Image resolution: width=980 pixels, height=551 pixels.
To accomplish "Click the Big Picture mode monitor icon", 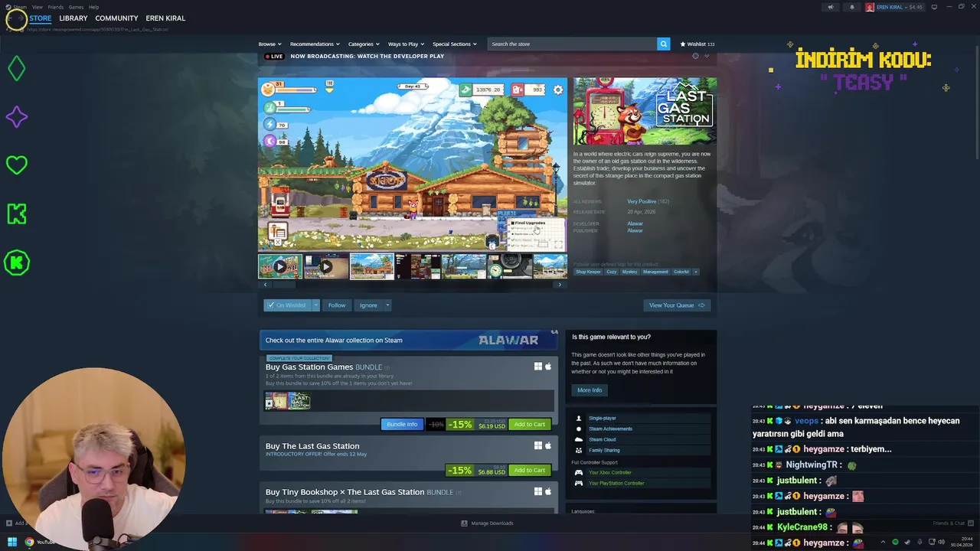I will click(934, 7).
